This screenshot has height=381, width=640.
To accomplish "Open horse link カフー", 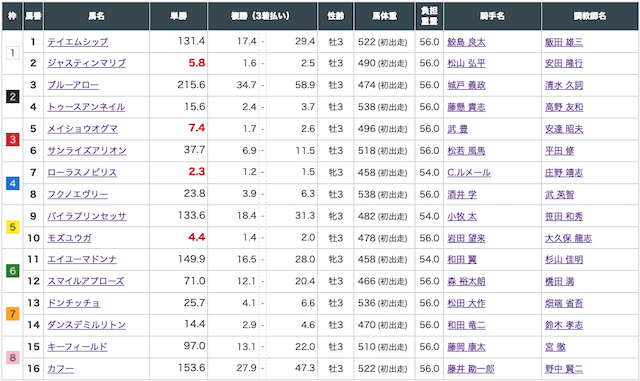I will coord(60,369).
